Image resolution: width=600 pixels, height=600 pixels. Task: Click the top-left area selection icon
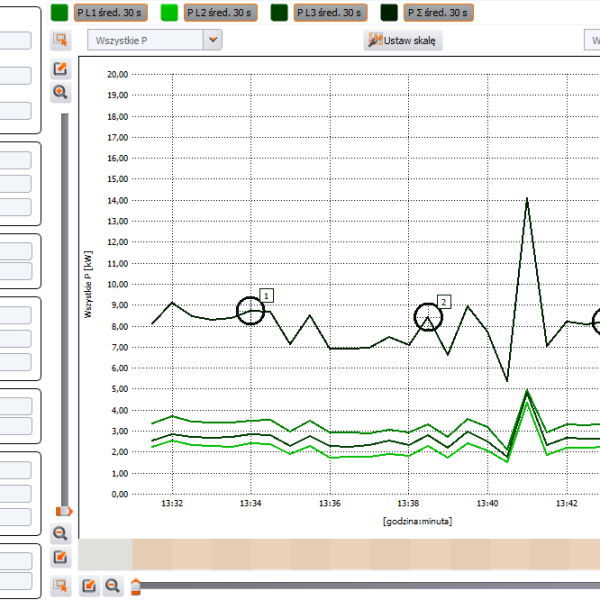[x=60, y=40]
